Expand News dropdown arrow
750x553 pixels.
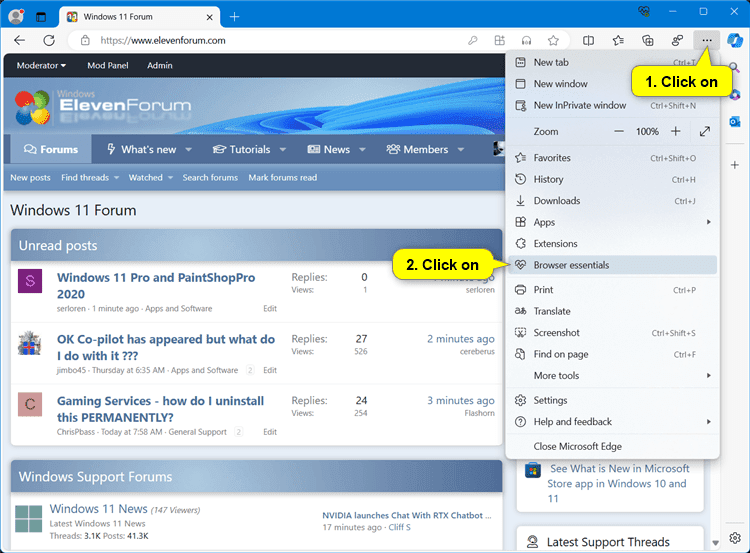coord(362,150)
